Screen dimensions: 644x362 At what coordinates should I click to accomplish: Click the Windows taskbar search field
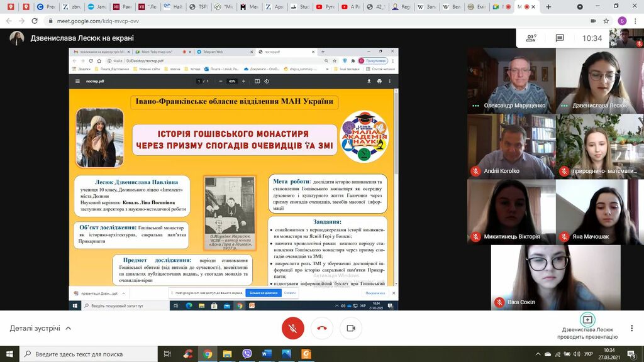88,354
